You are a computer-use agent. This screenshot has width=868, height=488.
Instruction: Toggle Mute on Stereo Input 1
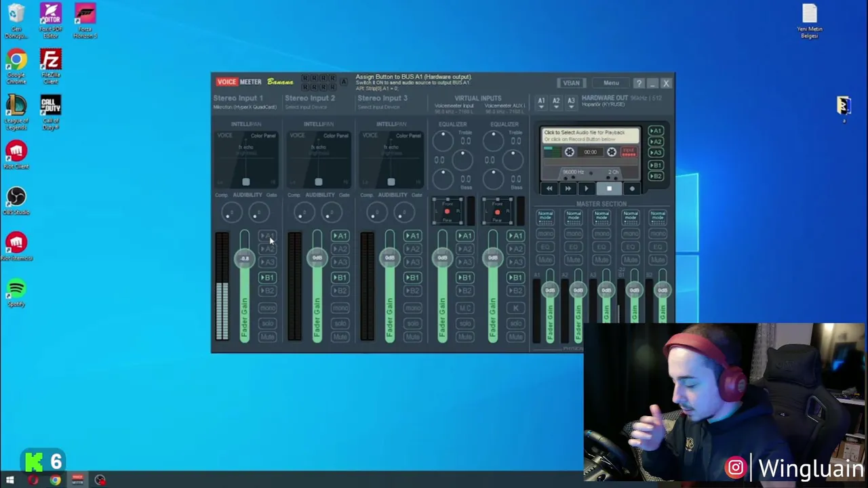(x=267, y=337)
